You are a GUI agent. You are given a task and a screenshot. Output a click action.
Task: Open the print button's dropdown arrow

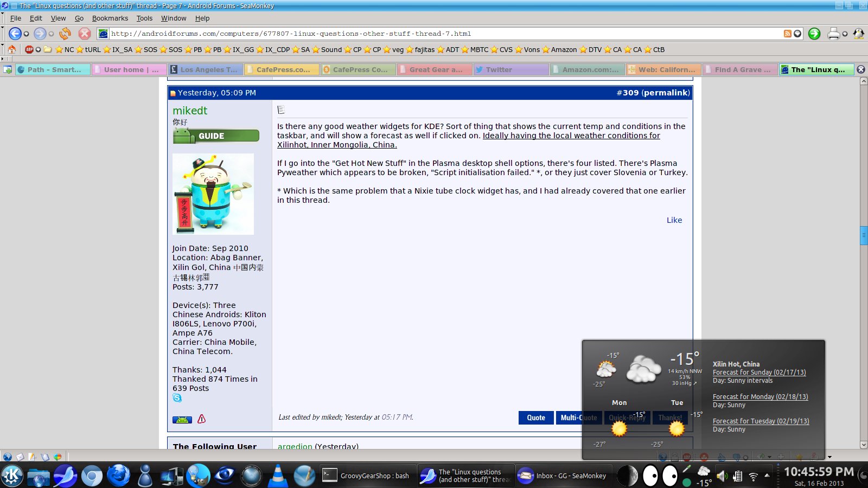(845, 33)
